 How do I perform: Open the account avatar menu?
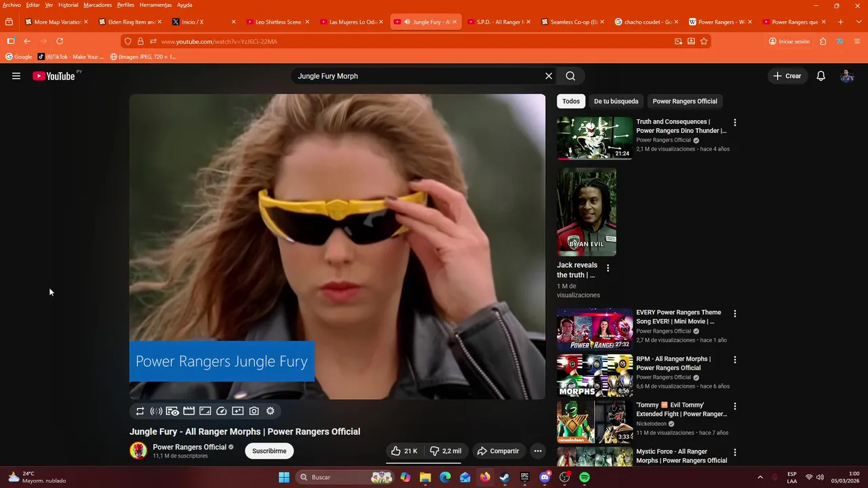847,76
